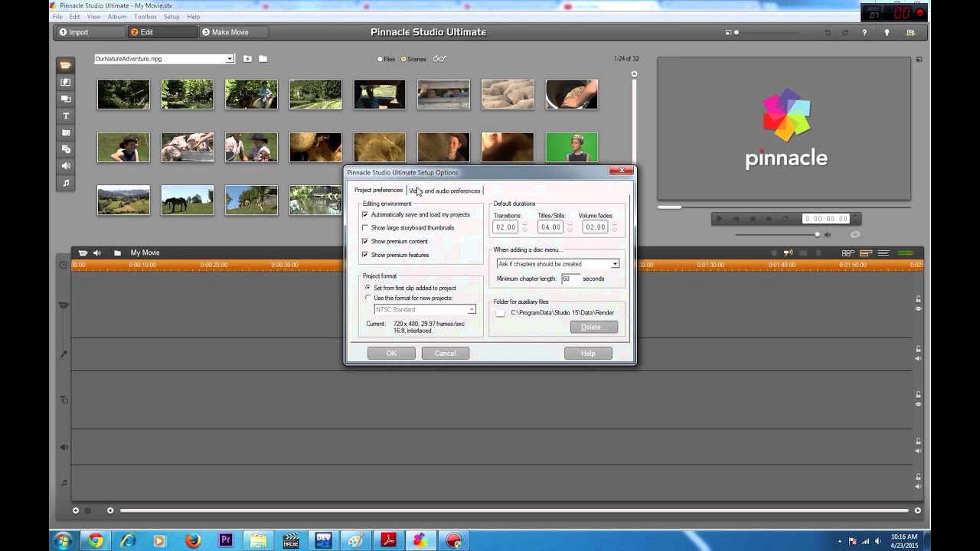Uncheck Automatically save and load my projects
The height and width of the screenshot is (551, 980).
(365, 215)
